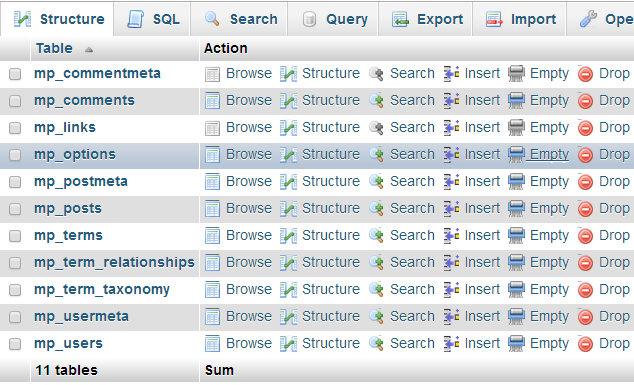Click the Empty icon for mp_comments
Screen dimensions: 634x385
point(516,101)
